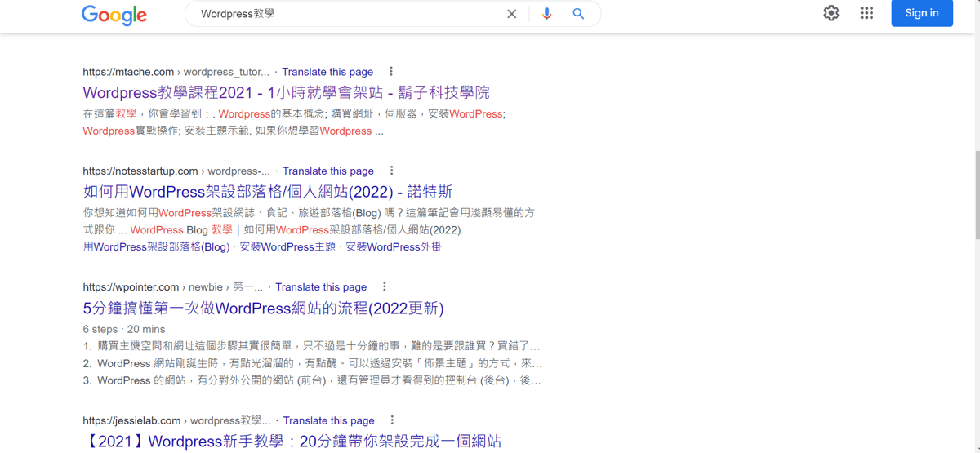Viewport: 980px width, 453px height.
Task: Go to 安裝WordPress主題 sitelink
Action: point(287,246)
